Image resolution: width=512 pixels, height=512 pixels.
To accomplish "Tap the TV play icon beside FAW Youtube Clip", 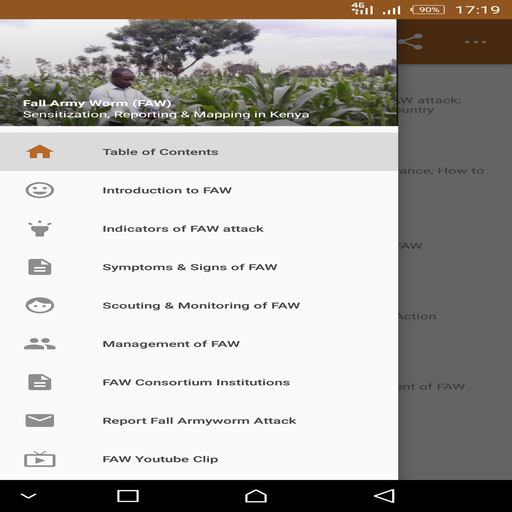I will 40,459.
